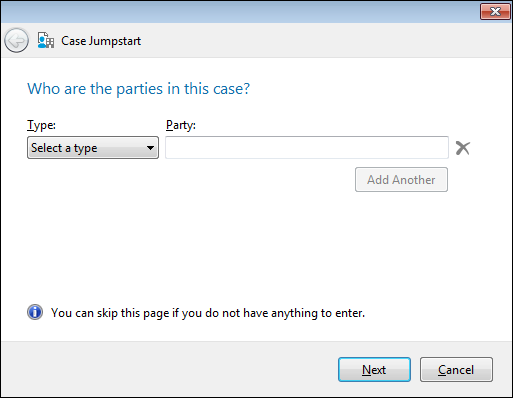The height and width of the screenshot is (398, 513).
Task: Click the "Case Jumpstart" title text
Action: [101, 41]
